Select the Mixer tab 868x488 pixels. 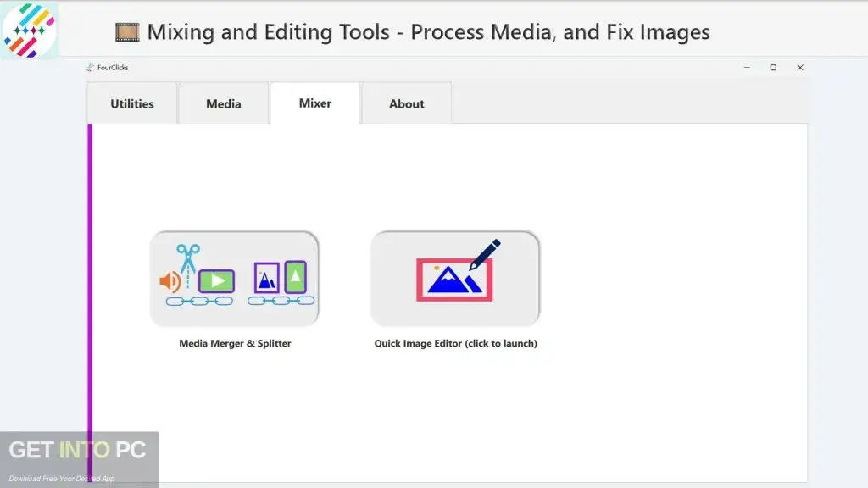(x=315, y=103)
